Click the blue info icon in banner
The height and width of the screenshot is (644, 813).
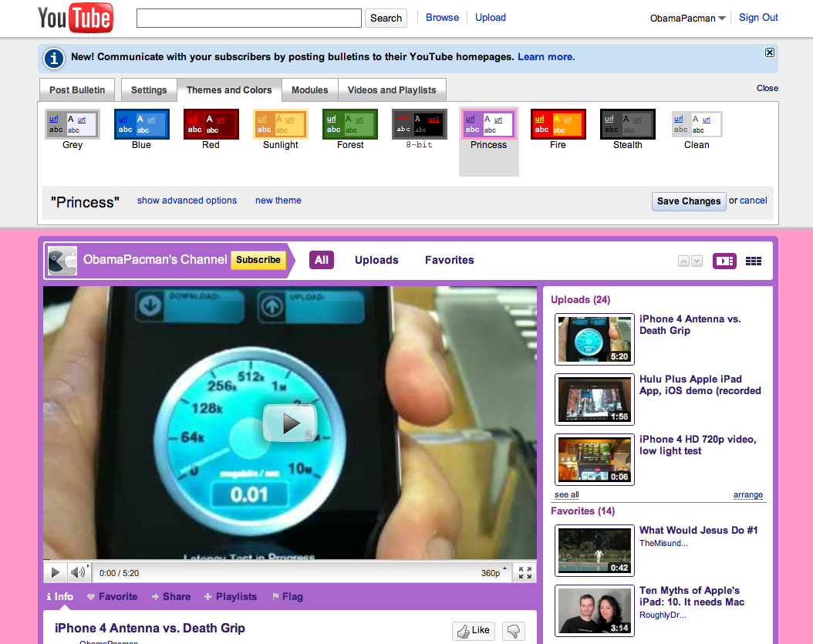pyautogui.click(x=54, y=58)
